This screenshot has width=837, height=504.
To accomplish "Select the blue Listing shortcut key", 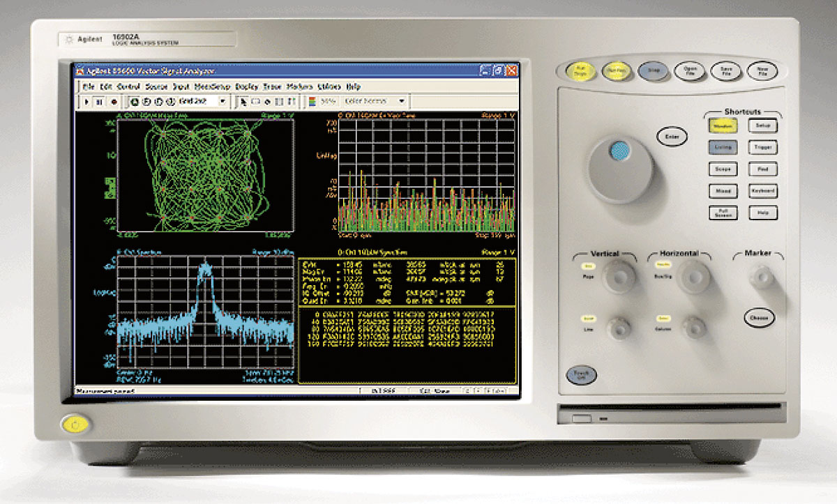I will [x=723, y=148].
